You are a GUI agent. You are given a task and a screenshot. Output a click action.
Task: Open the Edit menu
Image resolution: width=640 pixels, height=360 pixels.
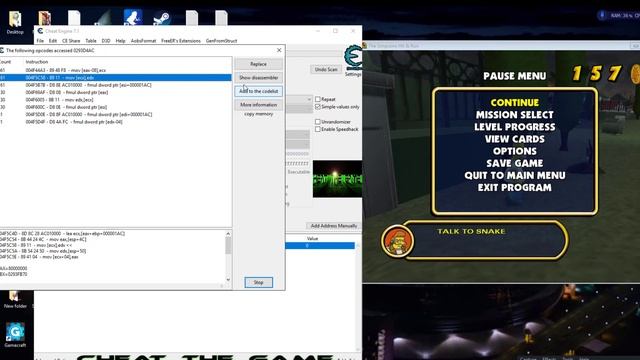[53, 41]
